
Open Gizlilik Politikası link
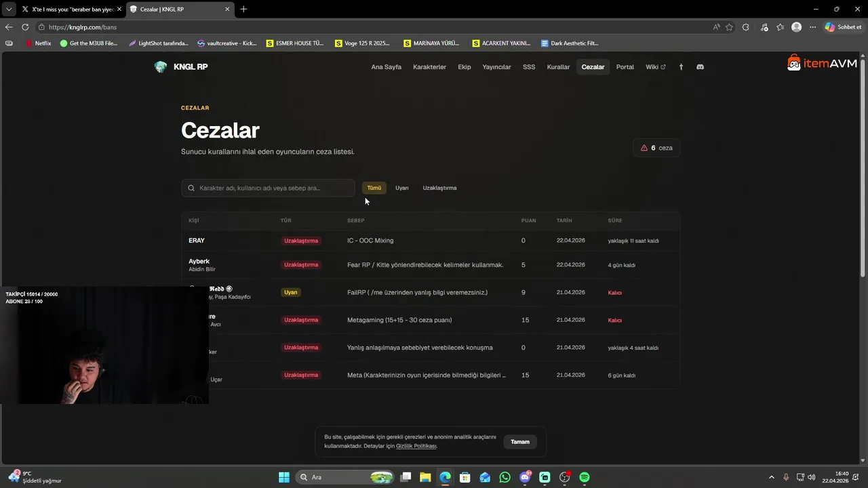pyautogui.click(x=416, y=446)
